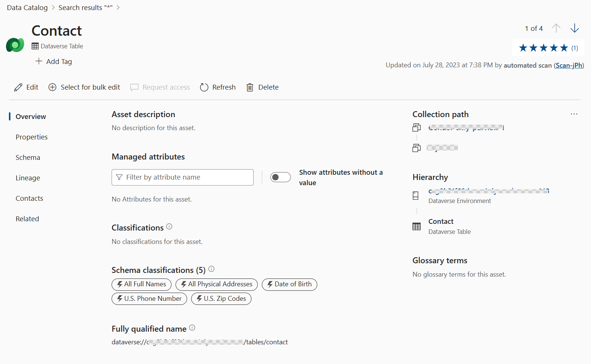Click the Add Tag button
Screen dimensions: 591x364
pos(53,61)
